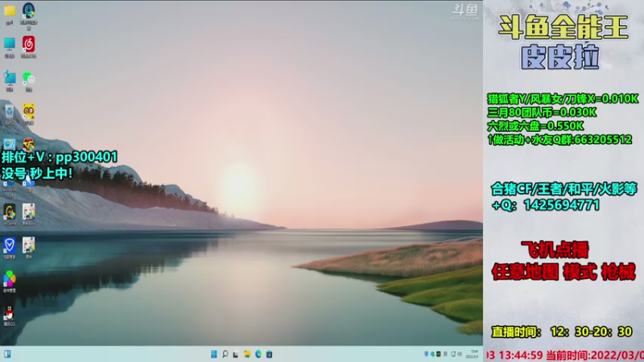644x362 pixels.
Task: Click the dark green square tray icon
Action: (x=438, y=354)
